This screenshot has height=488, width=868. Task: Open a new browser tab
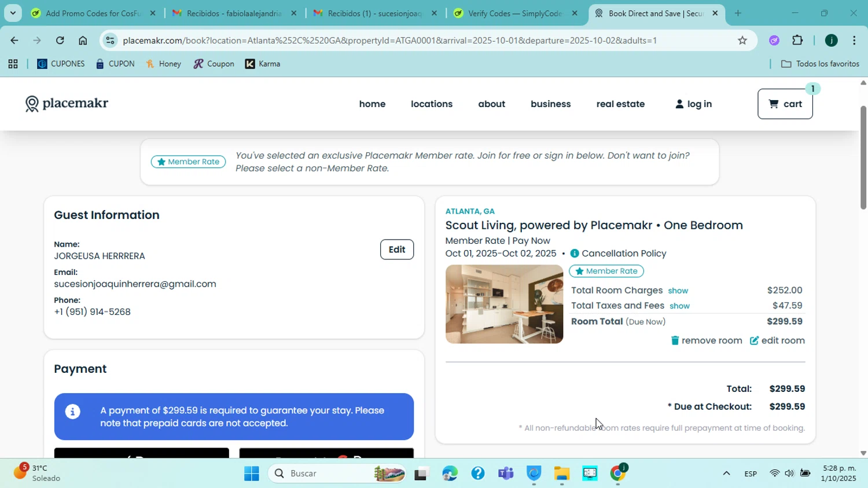pos(738,13)
